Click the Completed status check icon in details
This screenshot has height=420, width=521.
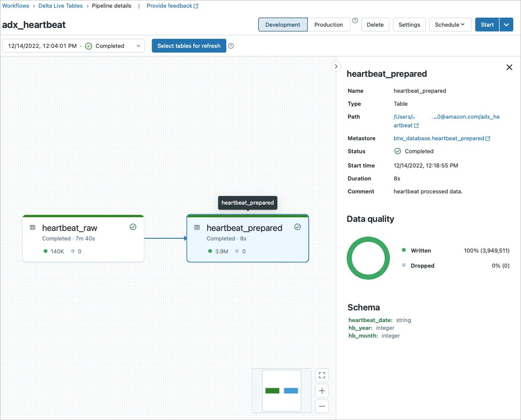point(398,151)
